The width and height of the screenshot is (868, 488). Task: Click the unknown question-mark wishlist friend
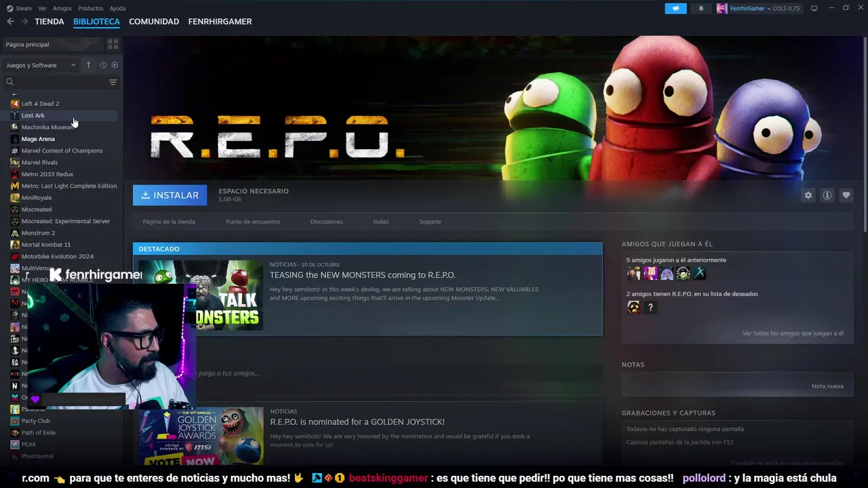click(x=650, y=307)
